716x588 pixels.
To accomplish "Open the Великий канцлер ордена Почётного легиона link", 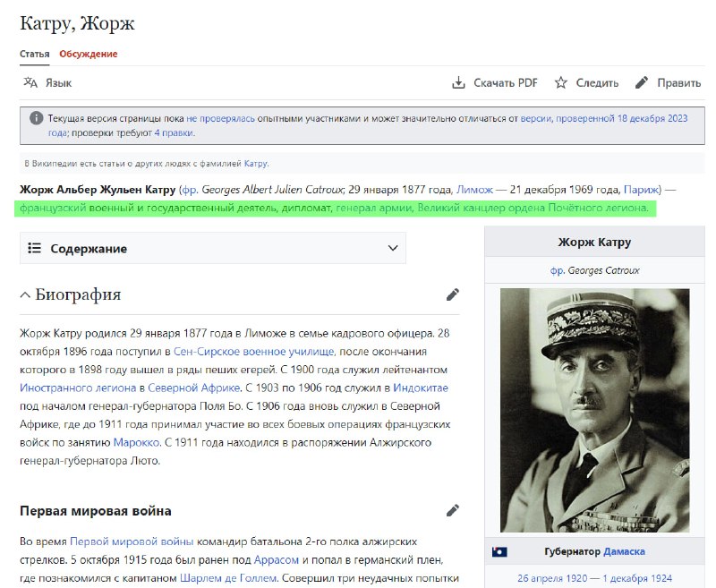I will pos(532,208).
